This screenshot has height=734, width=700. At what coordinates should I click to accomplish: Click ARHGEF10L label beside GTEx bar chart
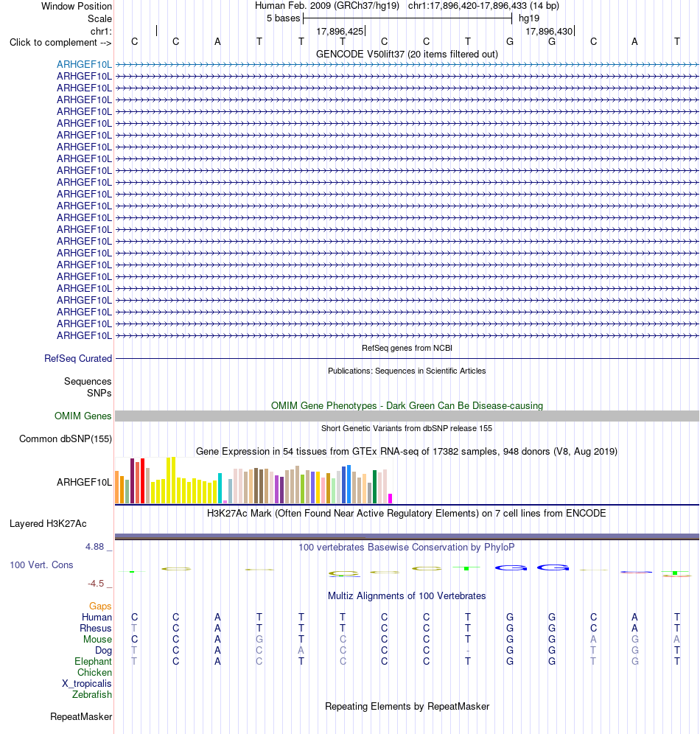[x=84, y=482]
